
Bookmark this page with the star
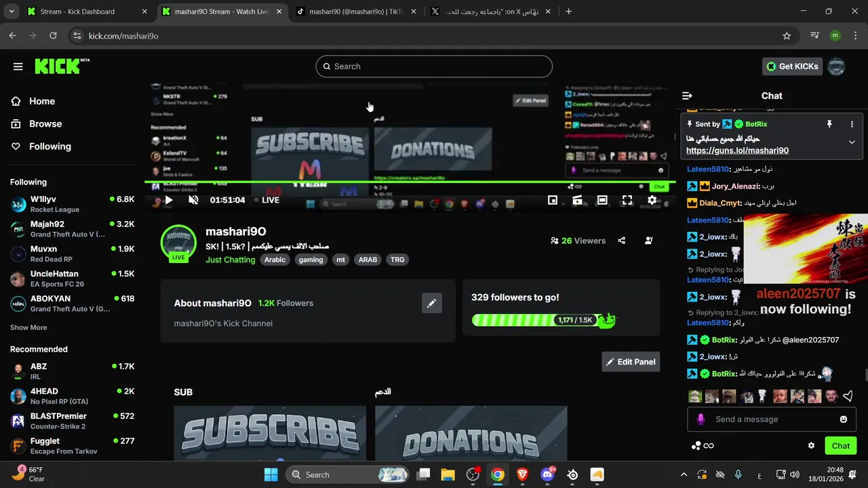[787, 36]
